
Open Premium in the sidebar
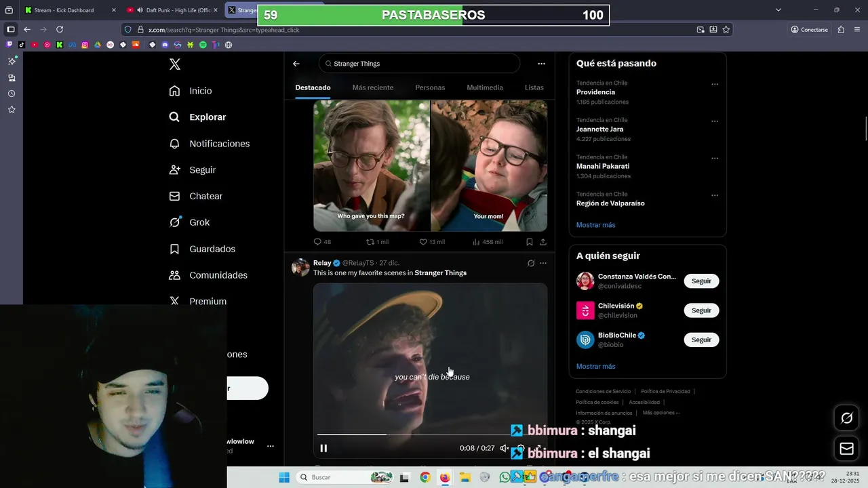pos(197,302)
